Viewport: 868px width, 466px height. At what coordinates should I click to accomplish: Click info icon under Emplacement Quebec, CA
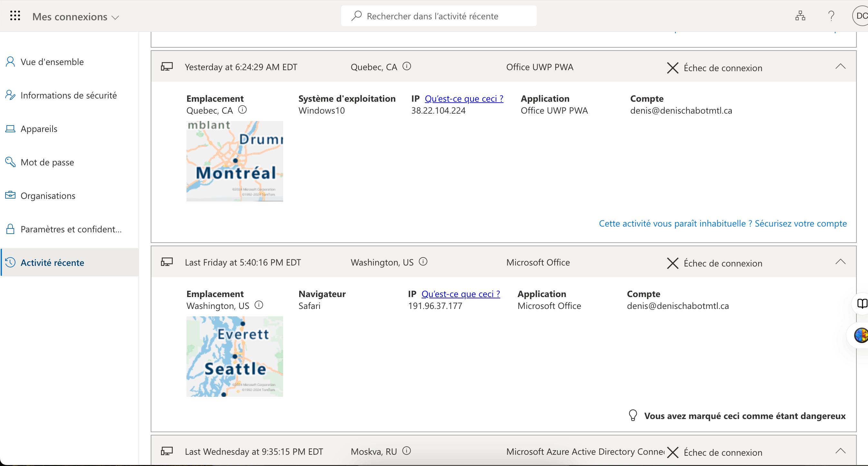tap(242, 110)
